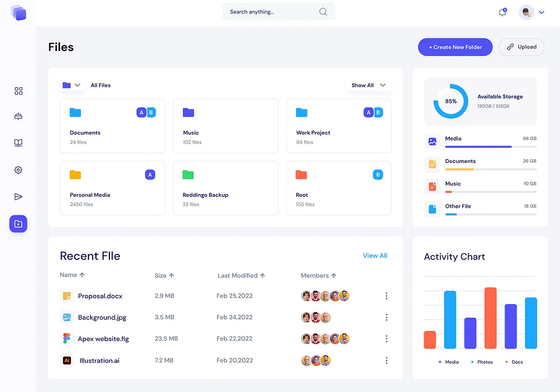This screenshot has height=392, width=560.
Task: Open more options for Proposal.docx
Action: [x=386, y=296]
